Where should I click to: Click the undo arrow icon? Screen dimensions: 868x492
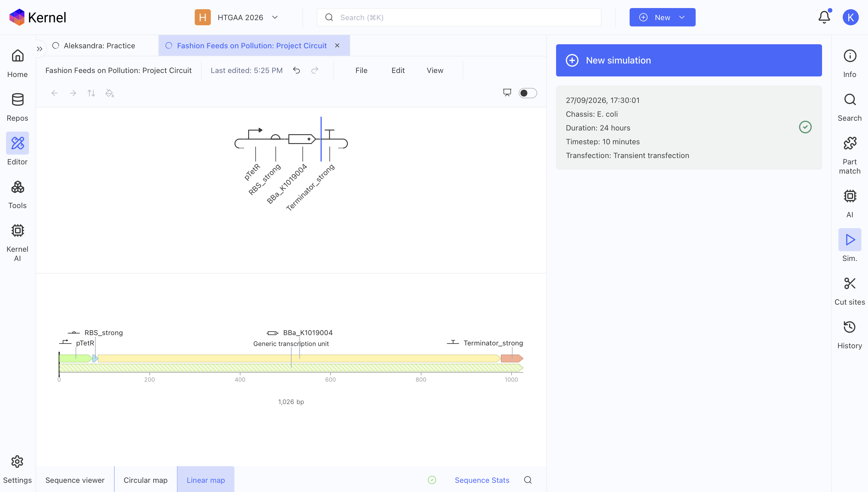click(296, 70)
